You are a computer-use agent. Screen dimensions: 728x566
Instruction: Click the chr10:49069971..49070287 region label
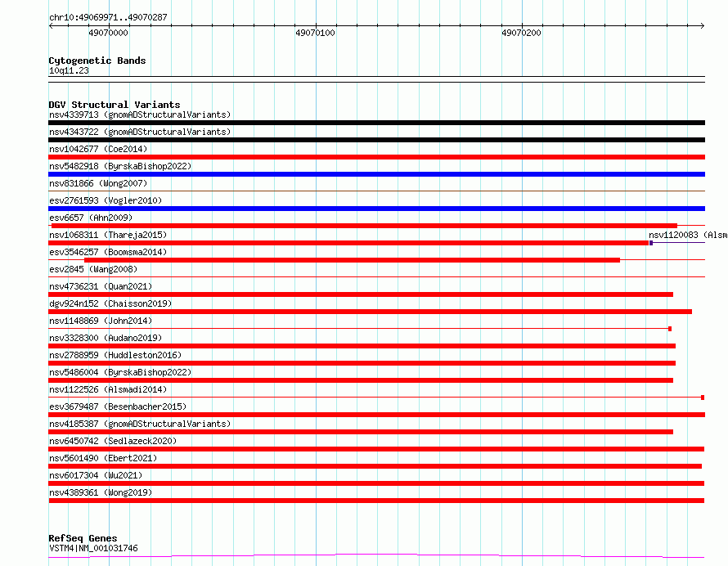click(108, 17)
